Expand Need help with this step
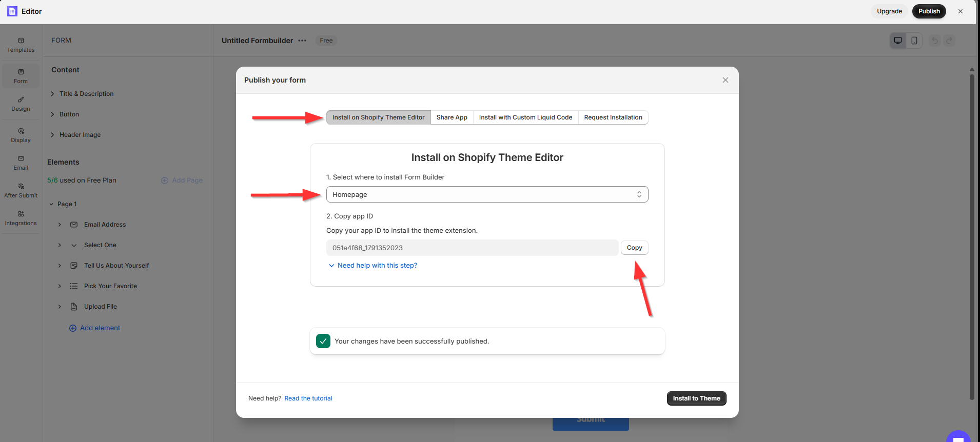980x442 pixels. [x=373, y=266]
